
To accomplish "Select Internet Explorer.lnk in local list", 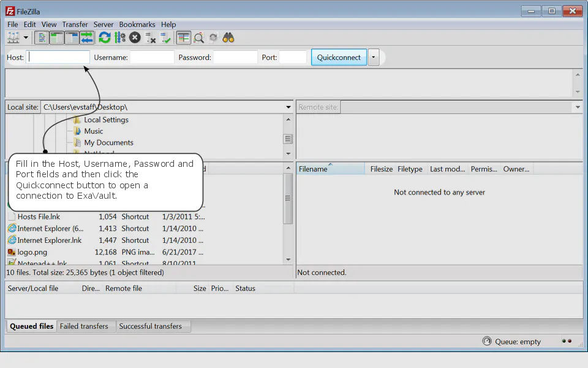I will pyautogui.click(x=106, y=240).
